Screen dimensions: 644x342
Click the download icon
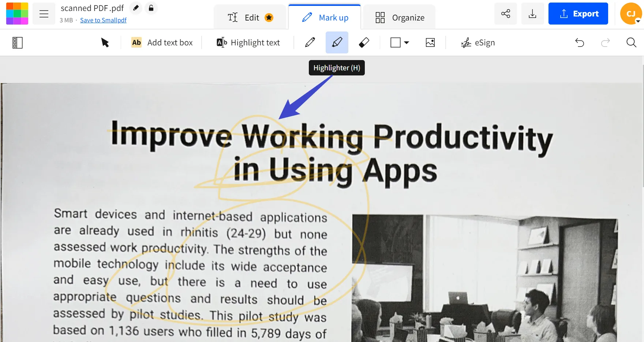pos(532,14)
